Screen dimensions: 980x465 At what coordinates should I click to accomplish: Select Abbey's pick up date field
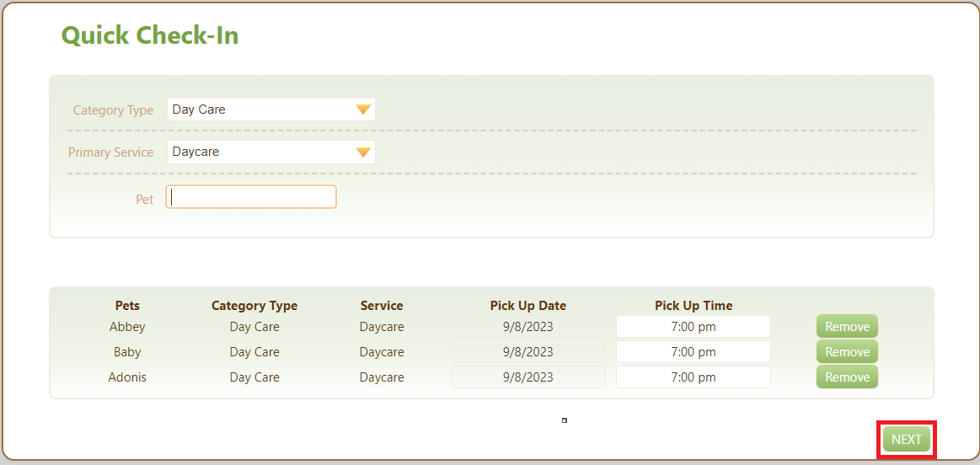pos(528,327)
